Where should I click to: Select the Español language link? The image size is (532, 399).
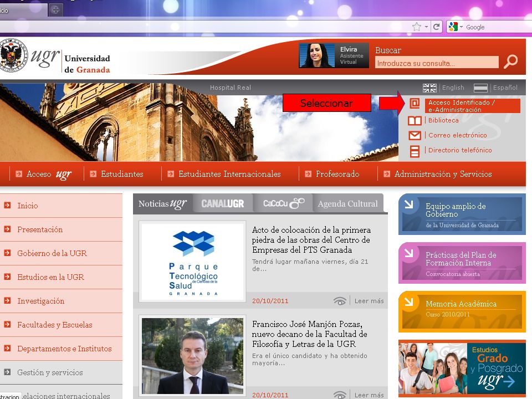pos(505,88)
